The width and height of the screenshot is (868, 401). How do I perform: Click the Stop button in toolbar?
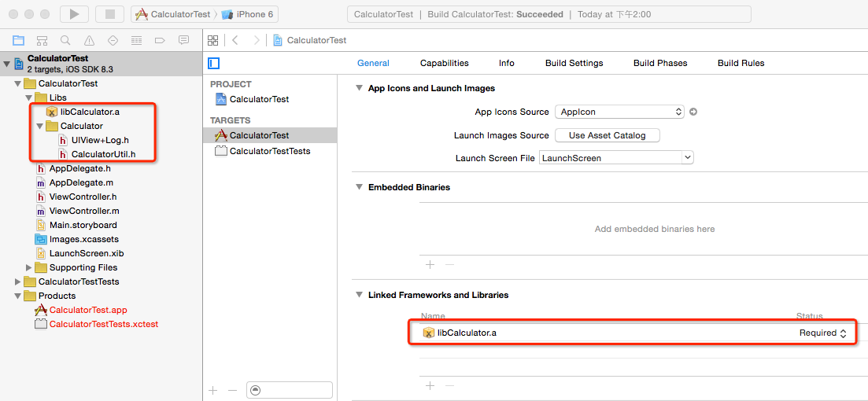(109, 14)
